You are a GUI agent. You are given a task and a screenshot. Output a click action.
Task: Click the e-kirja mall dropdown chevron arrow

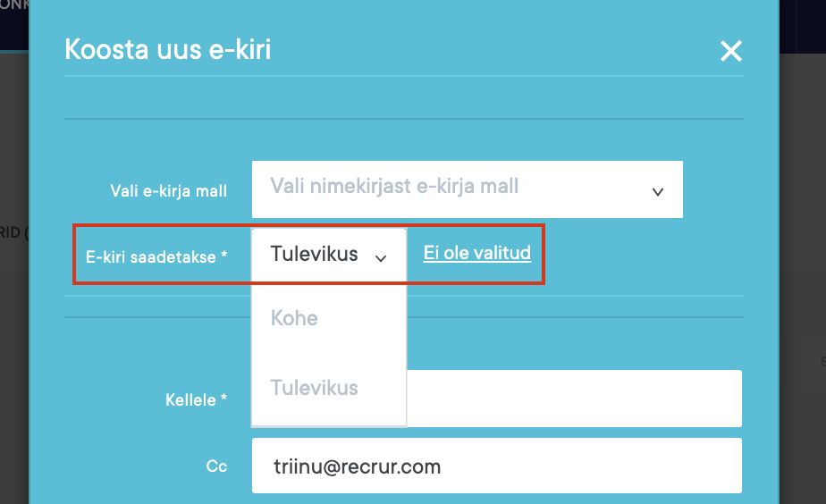(658, 190)
